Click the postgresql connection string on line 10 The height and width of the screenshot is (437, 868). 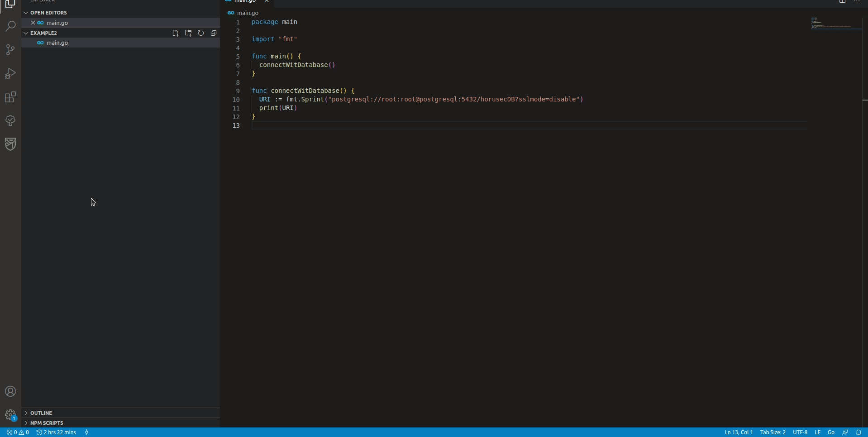[454, 99]
